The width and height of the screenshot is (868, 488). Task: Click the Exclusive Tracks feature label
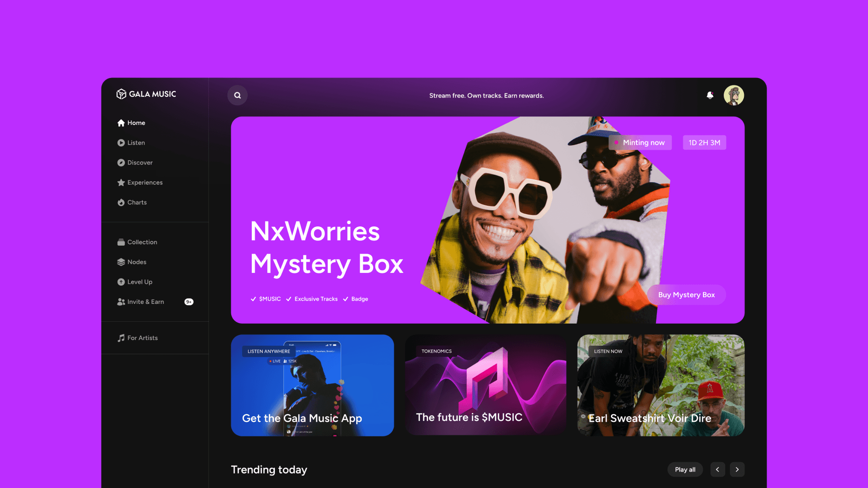[312, 299]
